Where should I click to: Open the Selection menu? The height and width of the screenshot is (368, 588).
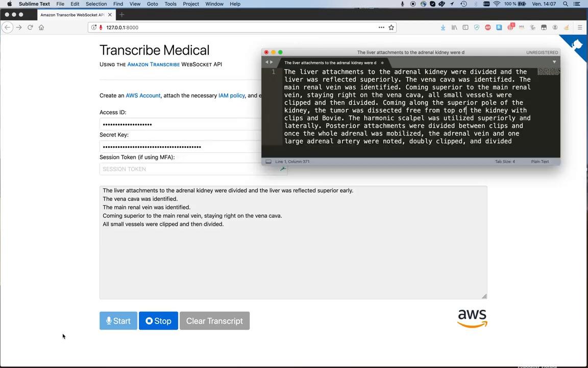(x=96, y=4)
